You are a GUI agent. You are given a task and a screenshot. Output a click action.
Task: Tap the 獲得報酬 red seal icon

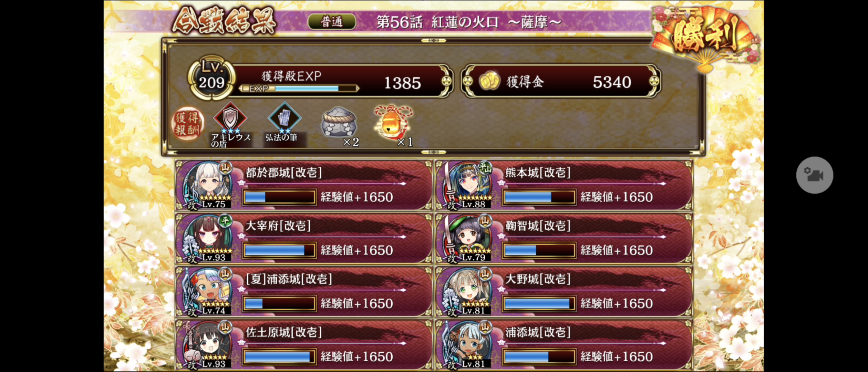pos(187,124)
